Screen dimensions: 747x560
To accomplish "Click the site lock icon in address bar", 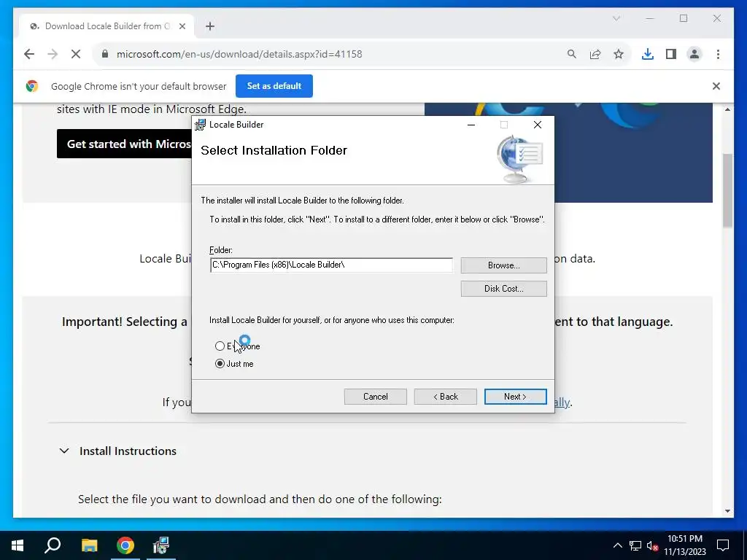I will pyautogui.click(x=105, y=54).
